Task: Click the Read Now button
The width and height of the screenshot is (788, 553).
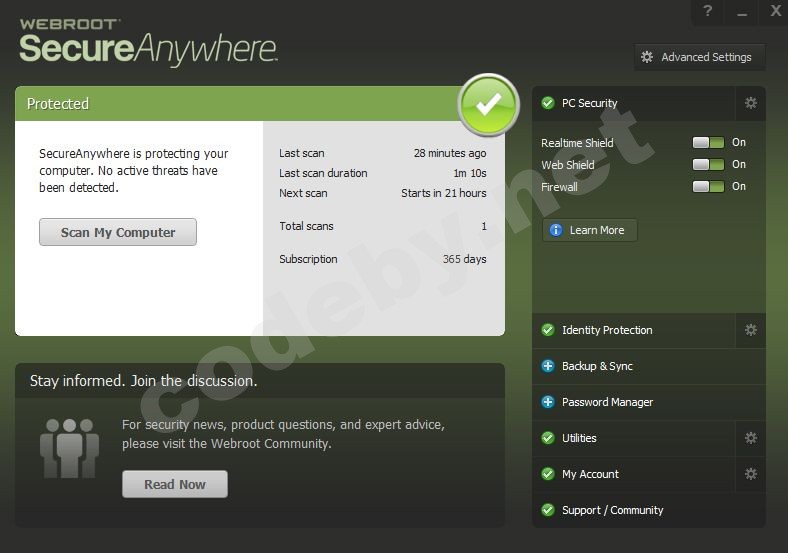Action: tap(175, 484)
